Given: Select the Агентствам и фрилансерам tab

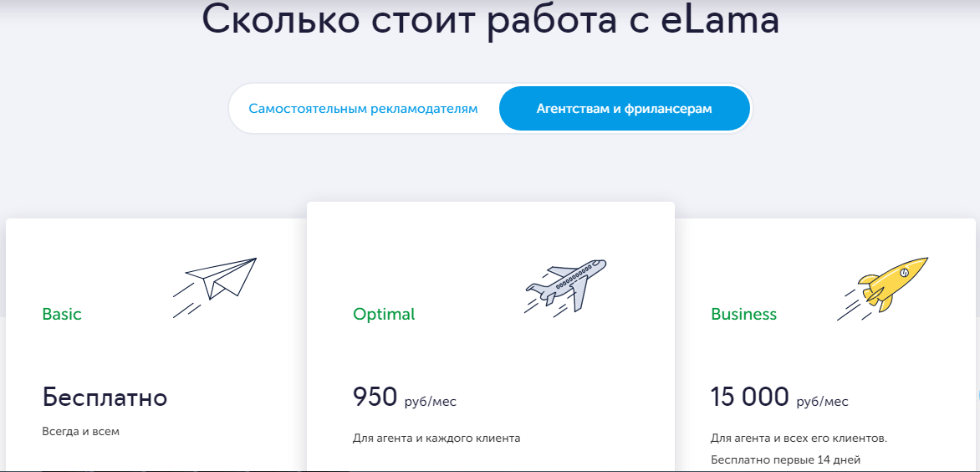Looking at the screenshot, I should click(624, 109).
